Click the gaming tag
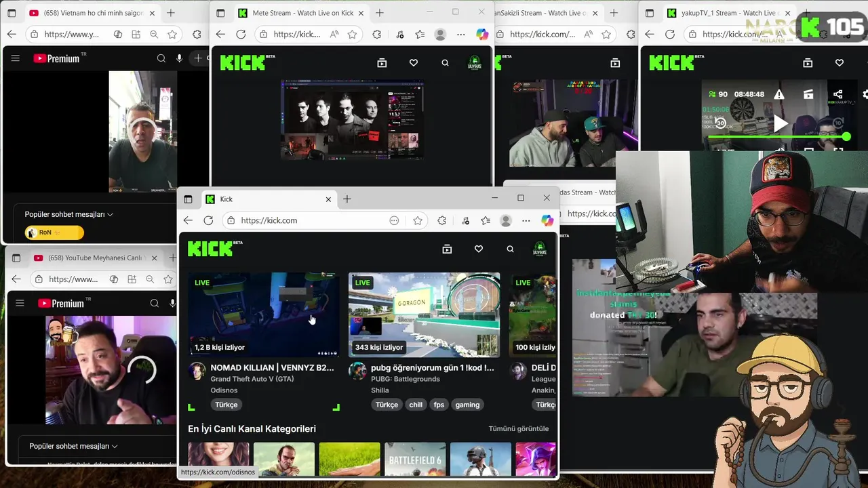868x488 pixels. pos(467,405)
